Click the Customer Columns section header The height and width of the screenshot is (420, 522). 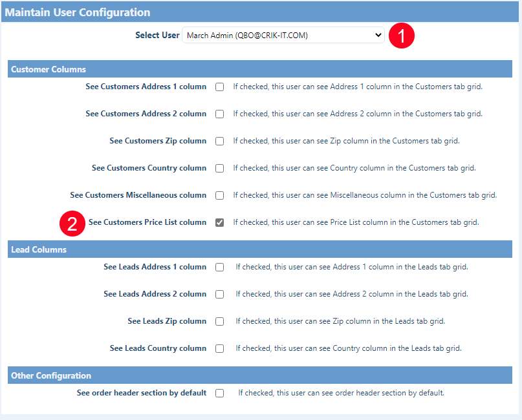coord(49,69)
